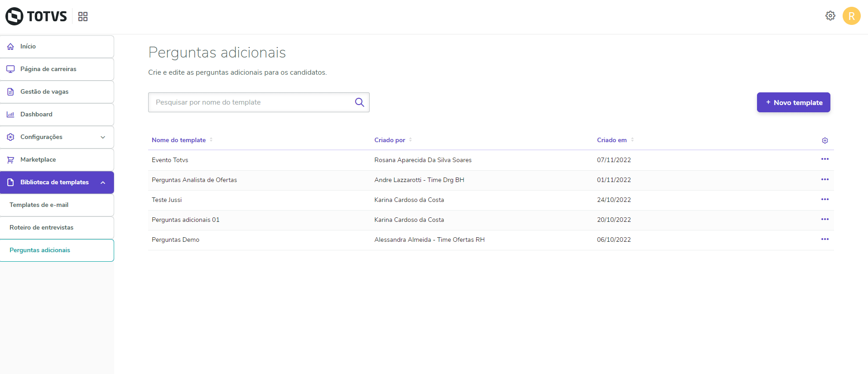Click the Biblioteca de templates file icon
The image size is (868, 374).
pos(10,182)
